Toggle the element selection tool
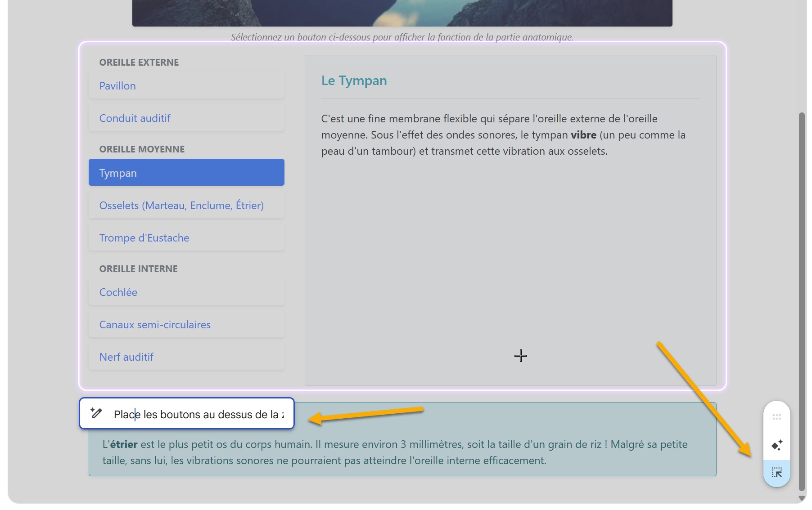Image resolution: width=812 pixels, height=510 pixels. 777,472
